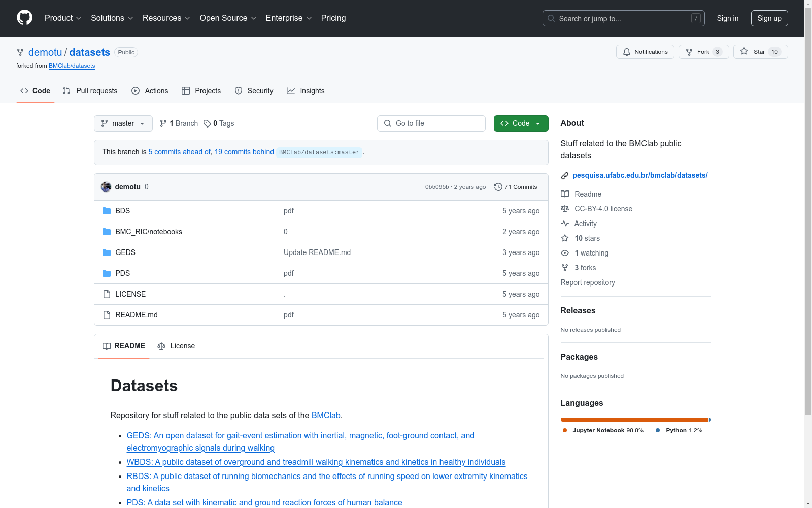Click the GEDS folder icon

tap(107, 252)
